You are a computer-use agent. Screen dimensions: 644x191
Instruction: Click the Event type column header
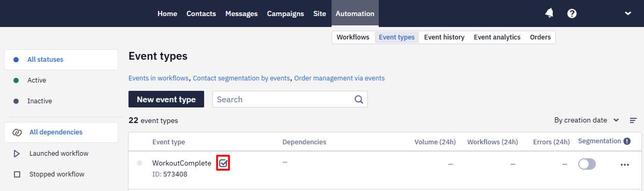coord(168,142)
